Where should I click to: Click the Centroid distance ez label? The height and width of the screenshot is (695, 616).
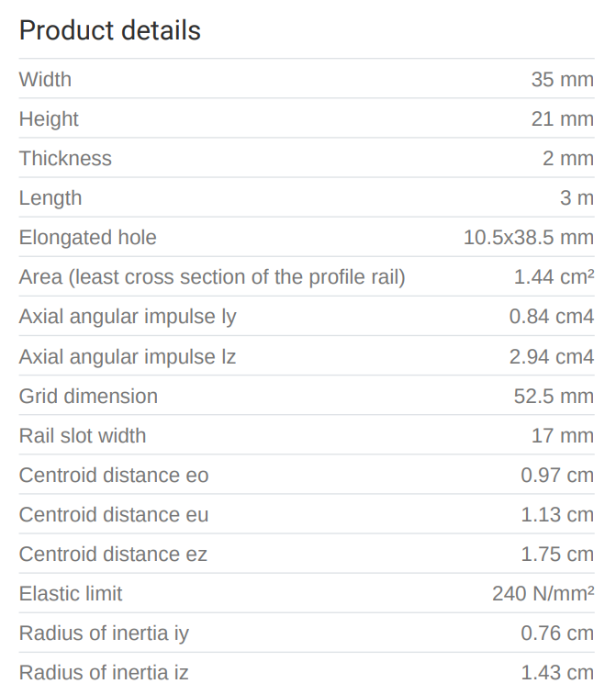pos(113,554)
